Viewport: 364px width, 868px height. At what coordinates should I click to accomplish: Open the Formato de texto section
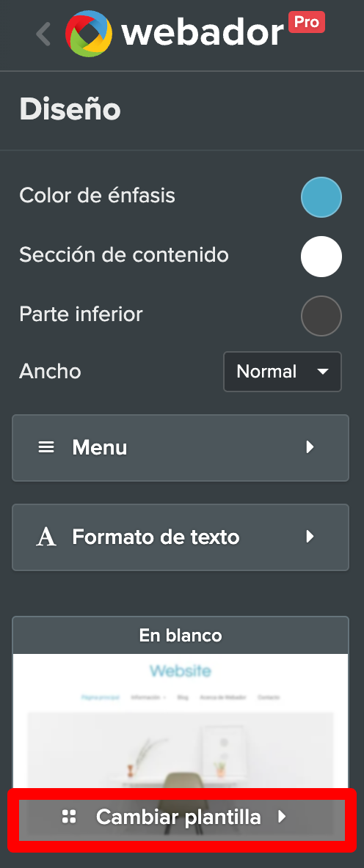[x=181, y=537]
